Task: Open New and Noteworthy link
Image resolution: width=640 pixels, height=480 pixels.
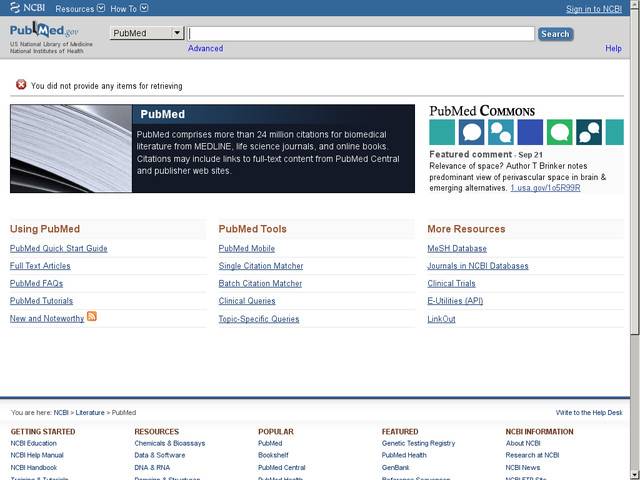Action: pyautogui.click(x=47, y=318)
